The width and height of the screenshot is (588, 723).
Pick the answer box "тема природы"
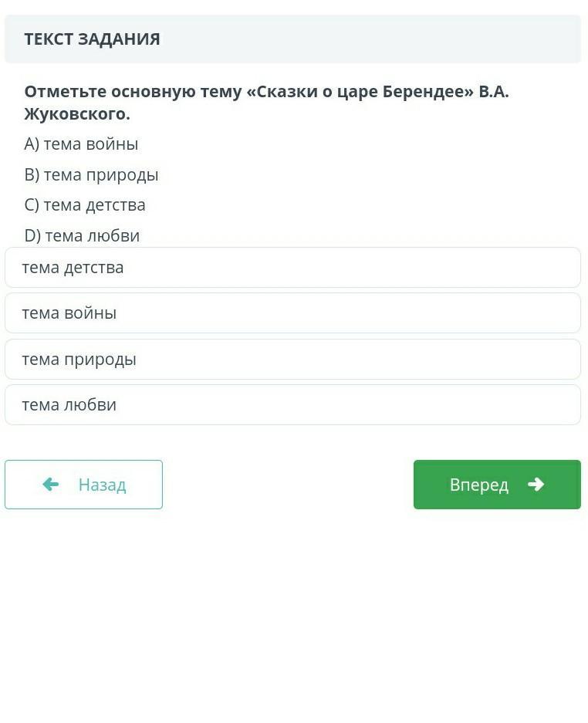pos(292,360)
